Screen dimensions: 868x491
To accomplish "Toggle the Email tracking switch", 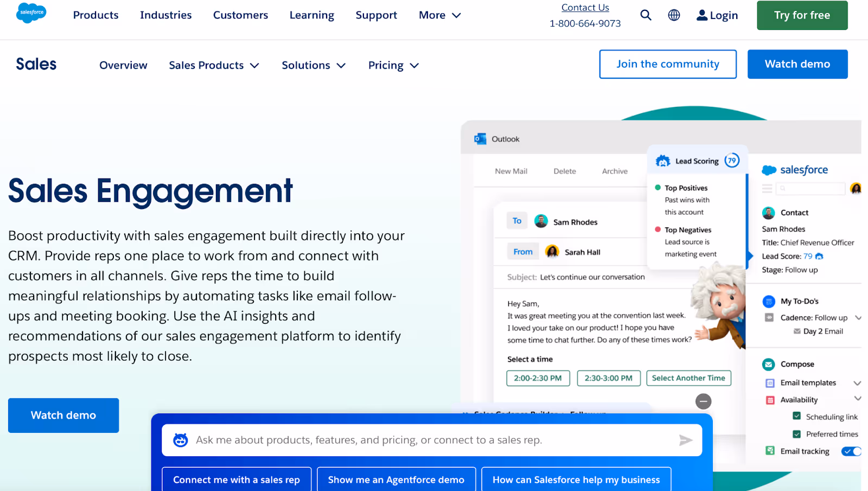I will (851, 451).
